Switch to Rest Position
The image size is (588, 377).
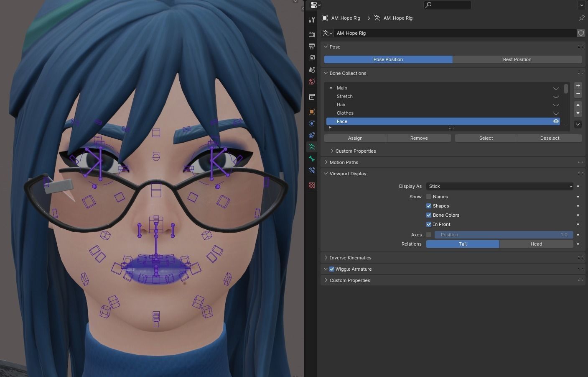[x=517, y=59]
